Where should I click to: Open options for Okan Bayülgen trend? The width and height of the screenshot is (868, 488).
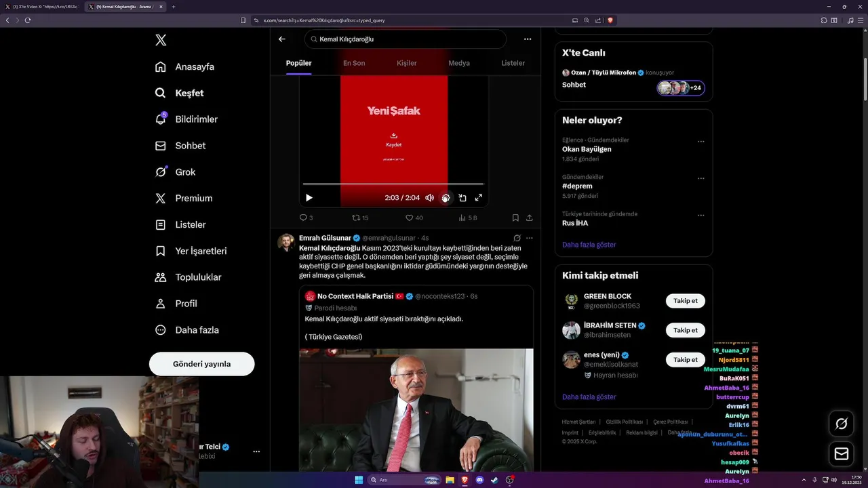click(x=701, y=142)
